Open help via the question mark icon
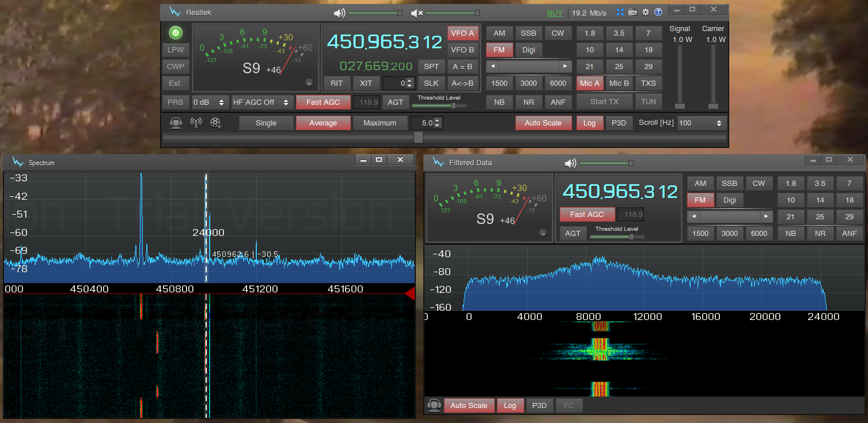 pyautogui.click(x=658, y=12)
